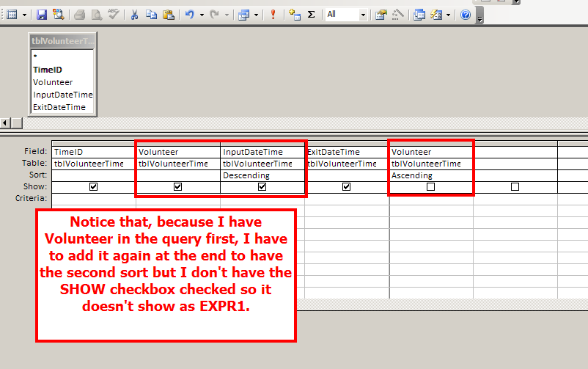Screen dimensions: 588x369
Task: Click the Ascending Sort cell
Action: pos(431,175)
